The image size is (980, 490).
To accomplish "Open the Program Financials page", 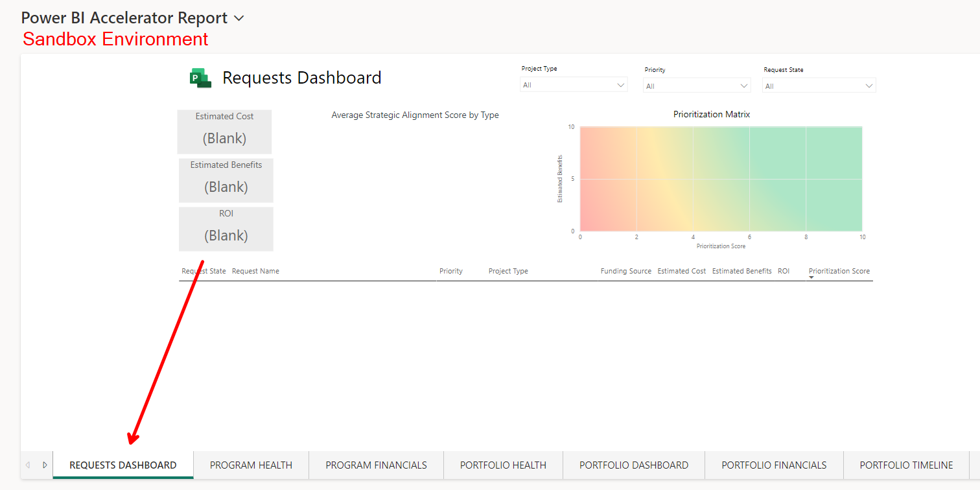I will [375, 465].
